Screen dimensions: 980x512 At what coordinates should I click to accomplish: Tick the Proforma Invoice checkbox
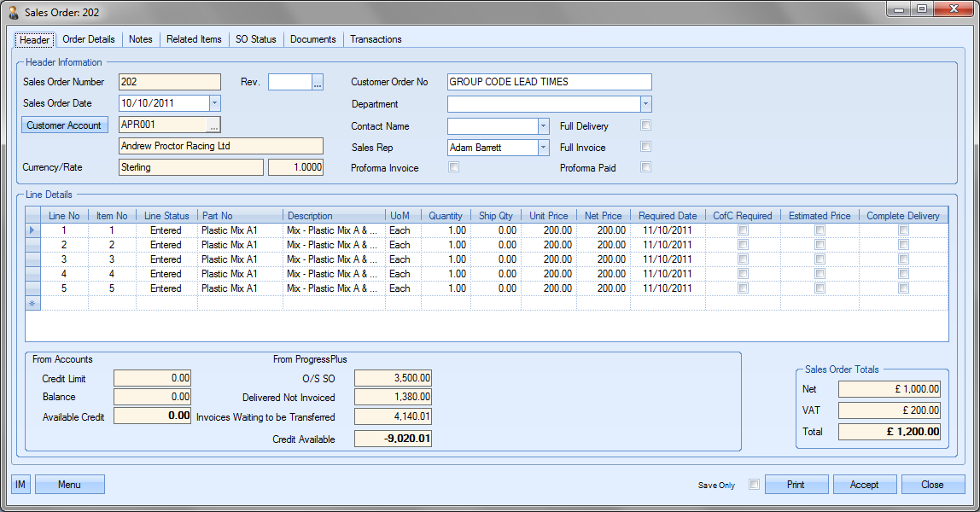(454, 167)
